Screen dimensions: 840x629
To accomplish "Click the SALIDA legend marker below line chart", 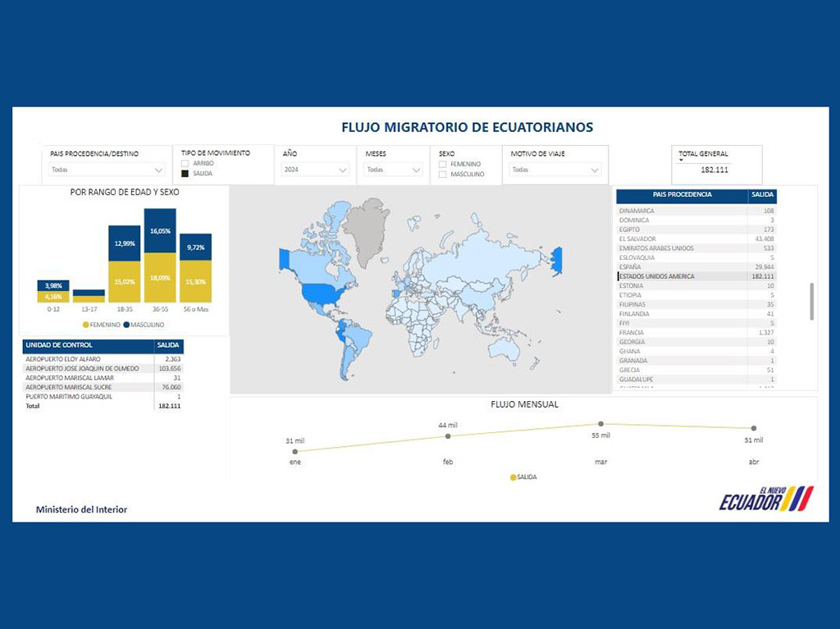I will (x=514, y=476).
